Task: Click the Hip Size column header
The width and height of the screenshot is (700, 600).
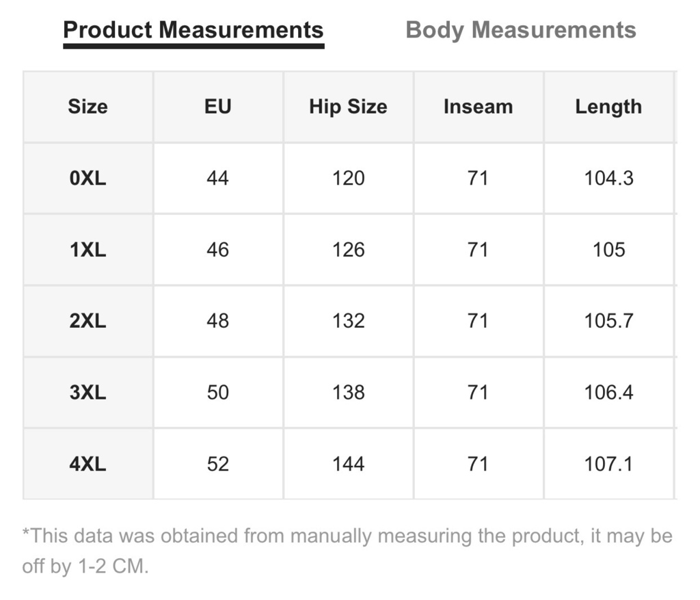Action: tap(348, 107)
